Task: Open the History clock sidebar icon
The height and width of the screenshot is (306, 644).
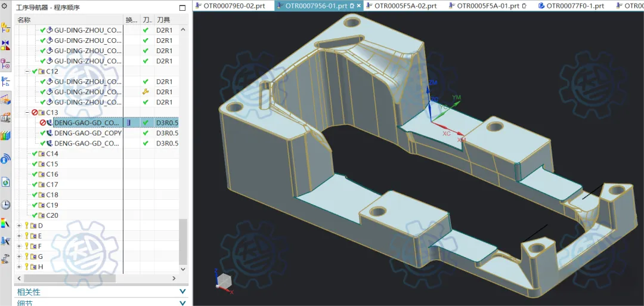Action: pyautogui.click(x=5, y=205)
